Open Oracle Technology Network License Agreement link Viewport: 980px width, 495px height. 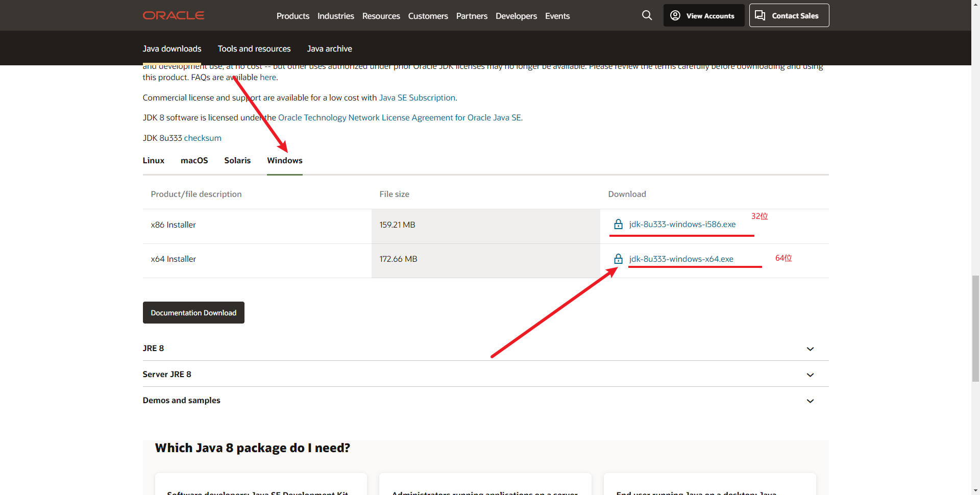click(x=400, y=117)
